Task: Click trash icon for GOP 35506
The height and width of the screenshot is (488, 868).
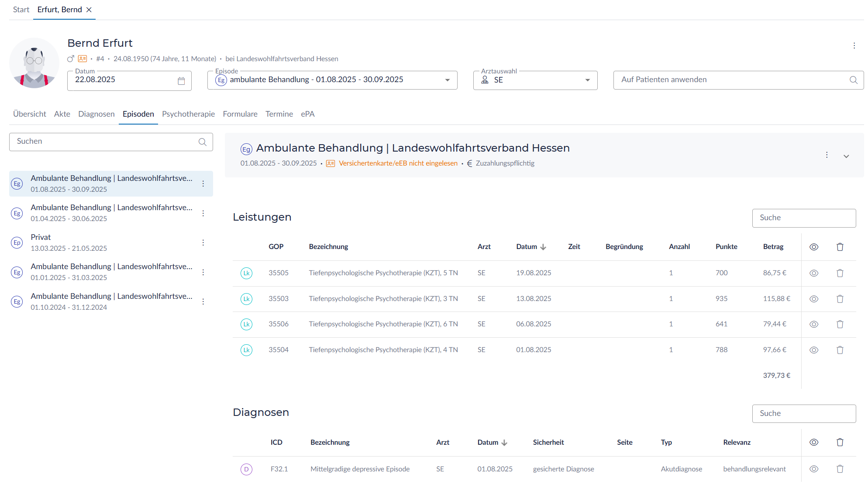Action: (x=840, y=324)
